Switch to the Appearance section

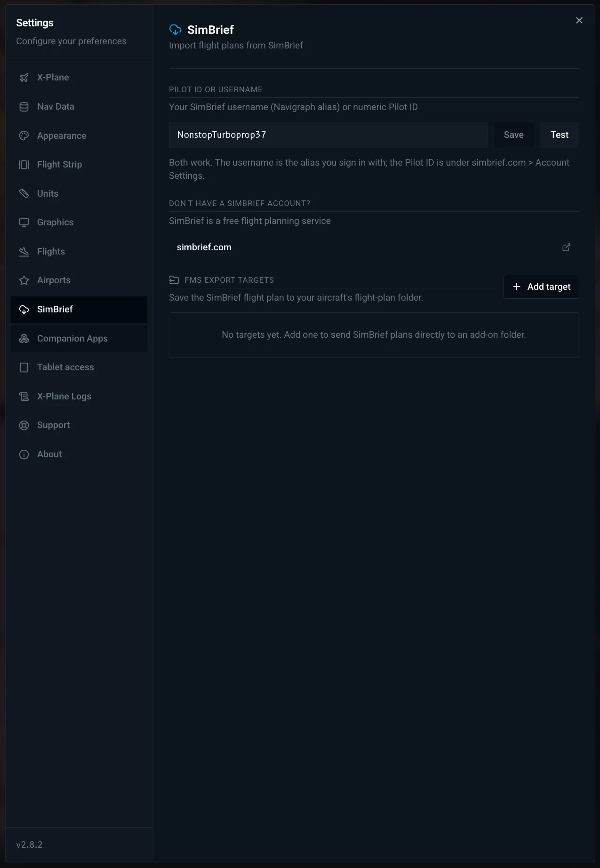point(79,135)
